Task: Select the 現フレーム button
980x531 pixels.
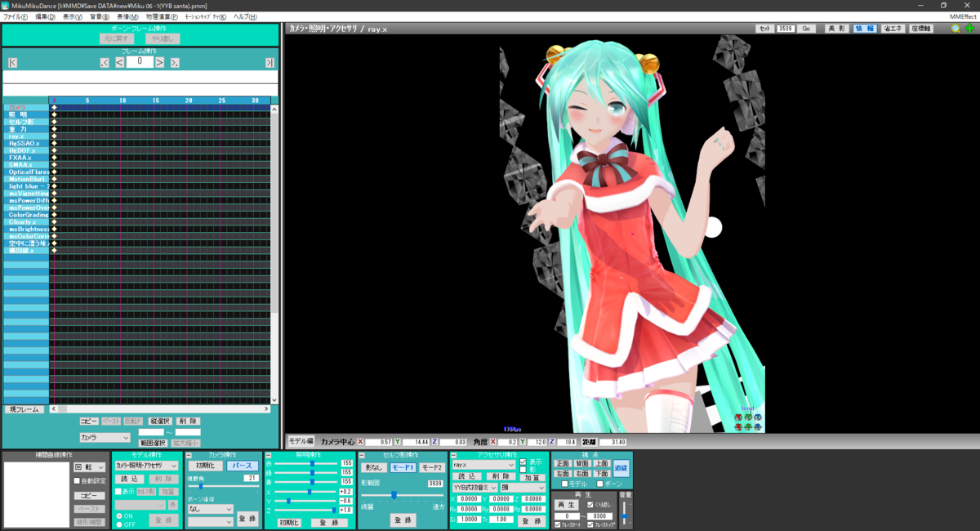Action: point(24,409)
